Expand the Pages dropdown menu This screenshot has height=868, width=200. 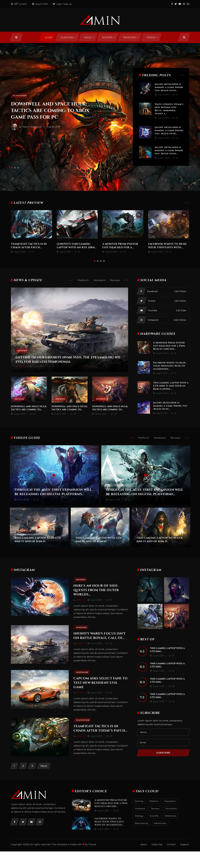tap(89, 37)
